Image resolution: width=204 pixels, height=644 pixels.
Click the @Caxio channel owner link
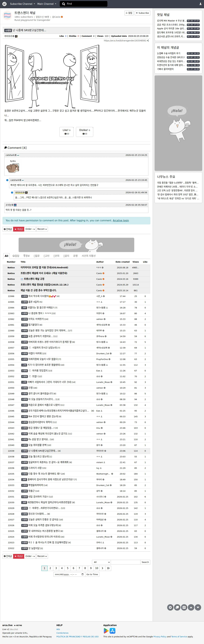coord(56,17)
